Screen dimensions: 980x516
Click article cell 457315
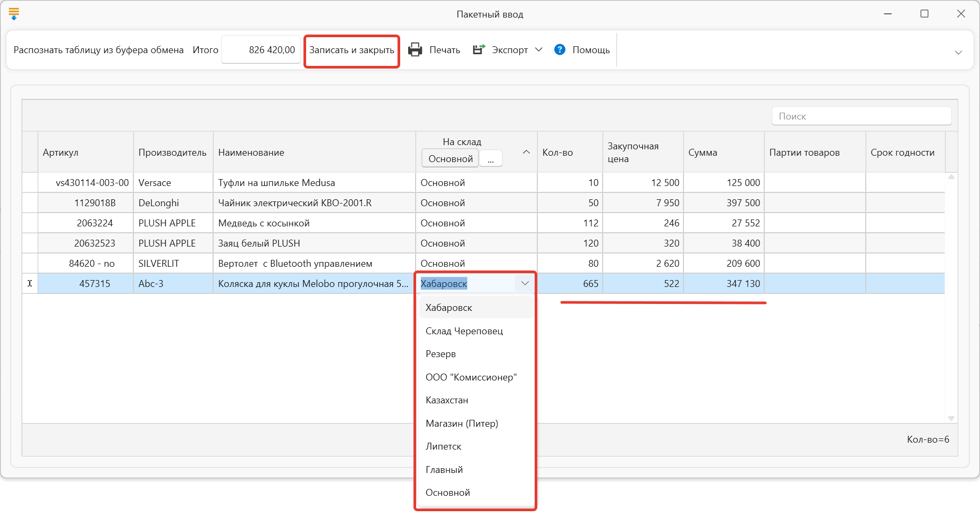pos(86,283)
